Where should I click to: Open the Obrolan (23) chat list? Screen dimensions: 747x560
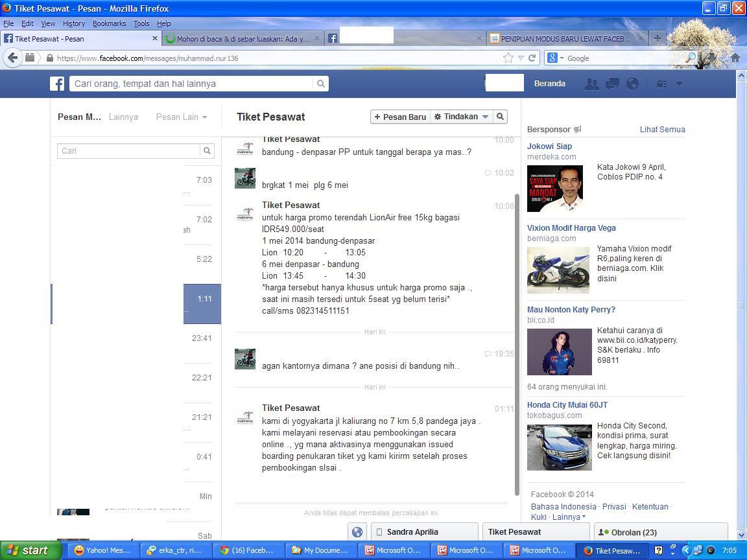tap(661, 532)
